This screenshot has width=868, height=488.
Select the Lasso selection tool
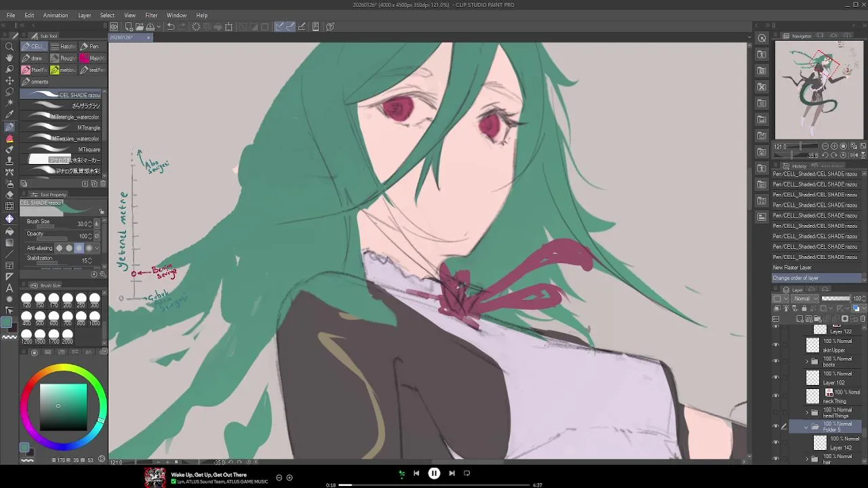(x=9, y=92)
